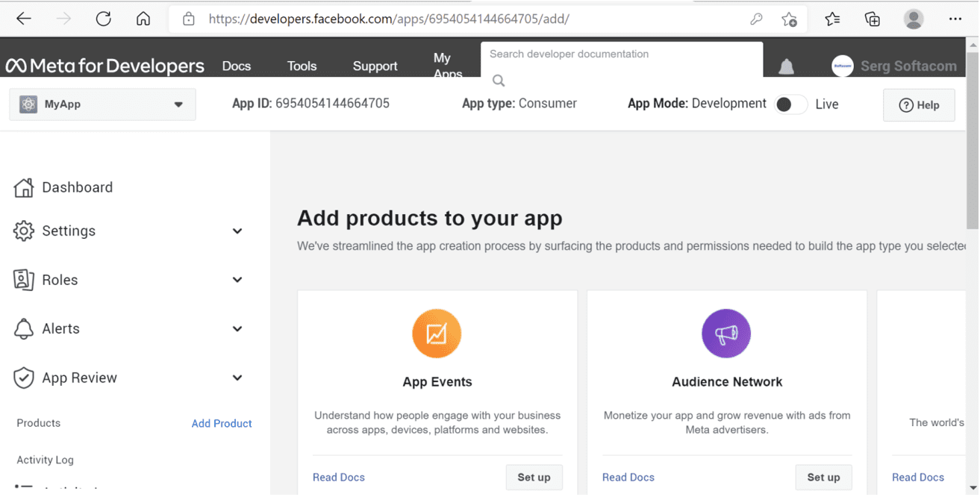Click the Add products to your app heading

(430, 218)
